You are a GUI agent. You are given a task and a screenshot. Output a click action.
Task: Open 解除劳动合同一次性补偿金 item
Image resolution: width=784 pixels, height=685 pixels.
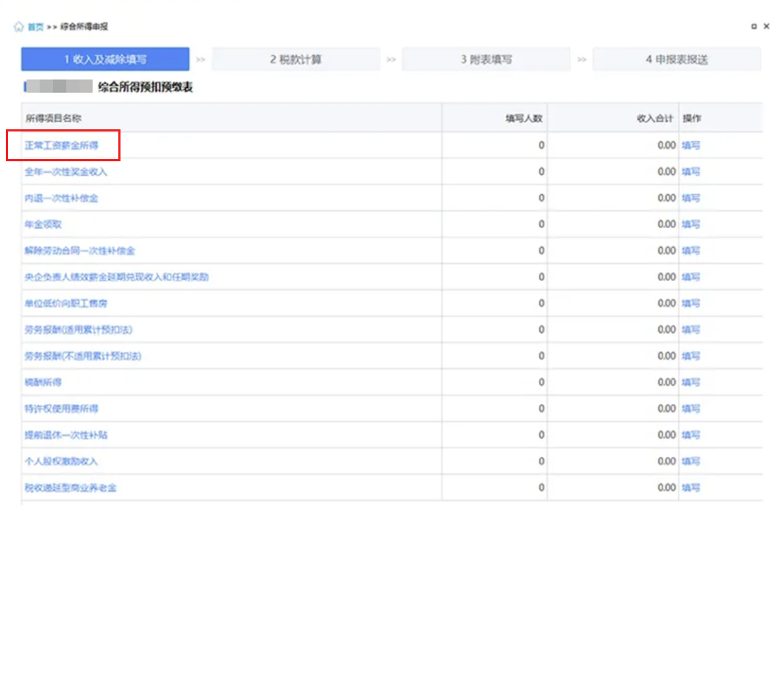coord(80,251)
